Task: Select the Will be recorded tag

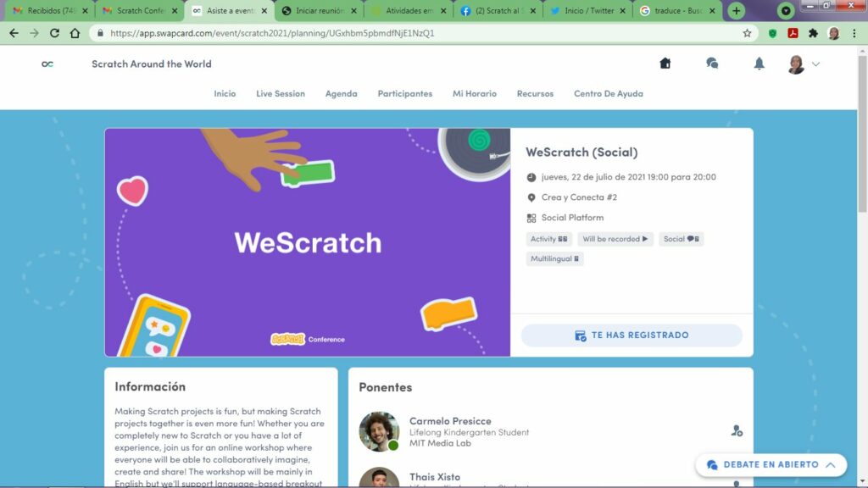Action: (x=615, y=239)
